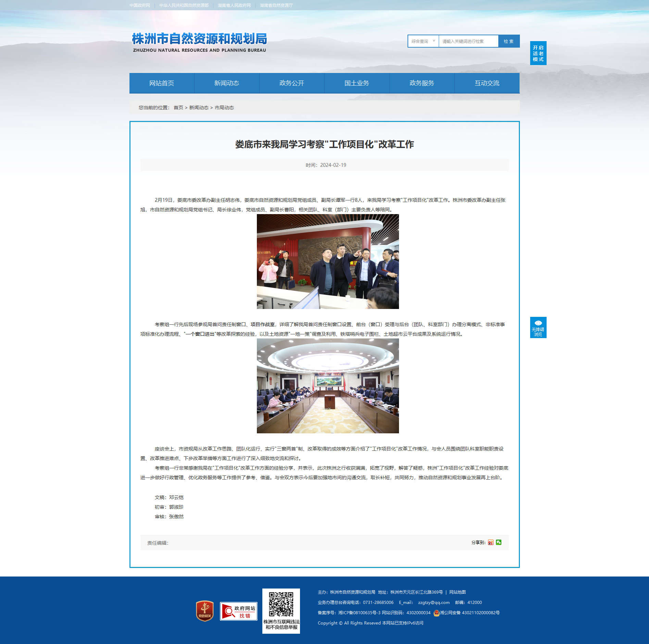Click the keyword search input field
Image resolution: width=649 pixels, height=644 pixels.
469,41
